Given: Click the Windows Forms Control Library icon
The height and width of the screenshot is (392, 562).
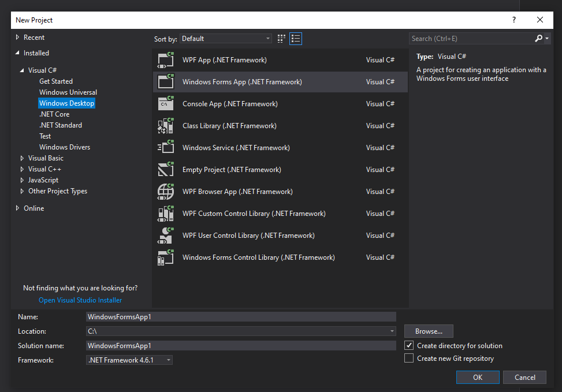Looking at the screenshot, I should [166, 257].
